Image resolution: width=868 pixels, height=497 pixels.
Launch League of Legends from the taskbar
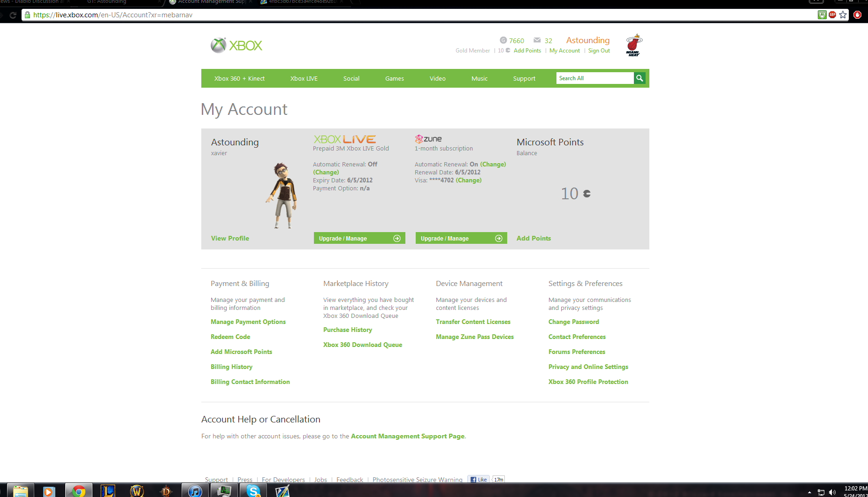click(108, 490)
